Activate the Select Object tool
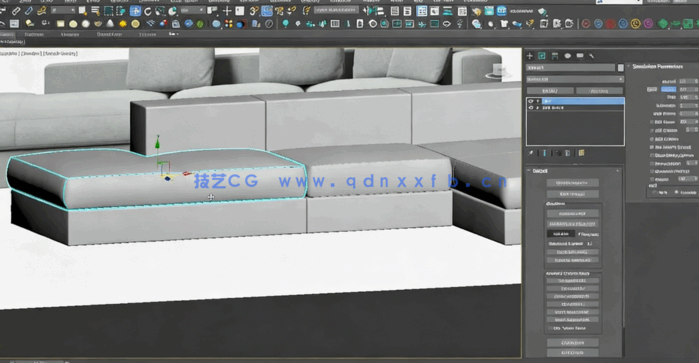The image size is (699, 363). [x=82, y=11]
